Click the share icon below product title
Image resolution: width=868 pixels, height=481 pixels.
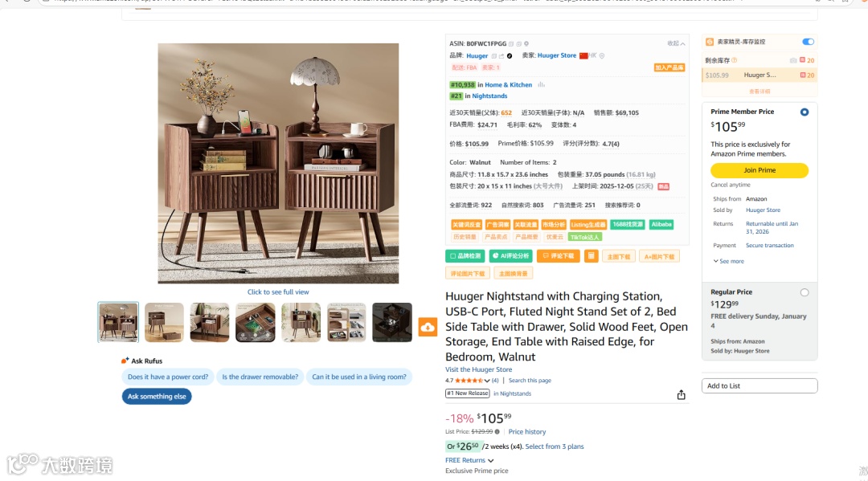pyautogui.click(x=681, y=394)
